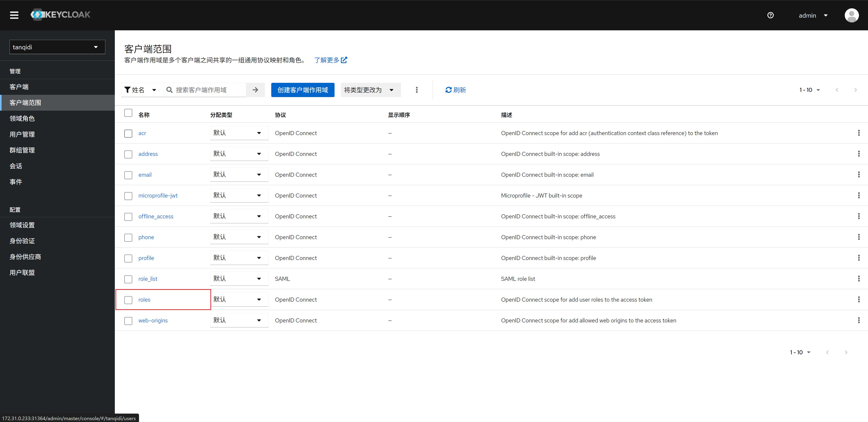Check the web-origins row checkbox

(x=128, y=321)
